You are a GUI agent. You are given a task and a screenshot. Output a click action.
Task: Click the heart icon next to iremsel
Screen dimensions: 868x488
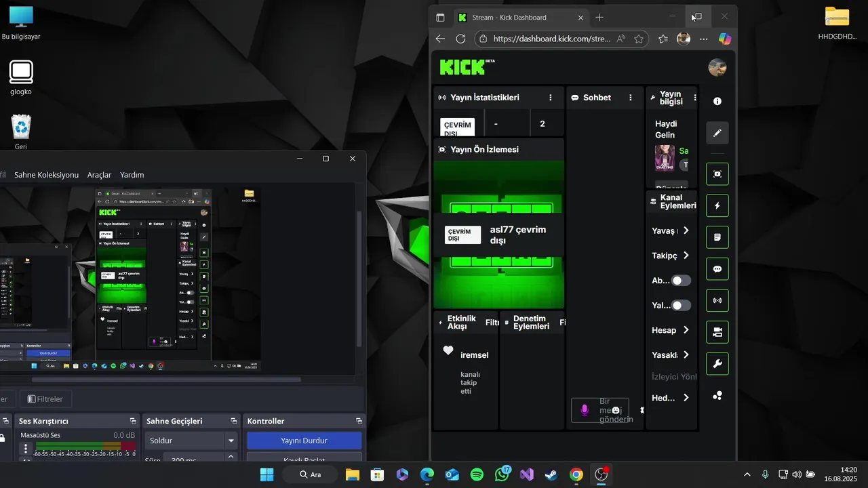(448, 350)
